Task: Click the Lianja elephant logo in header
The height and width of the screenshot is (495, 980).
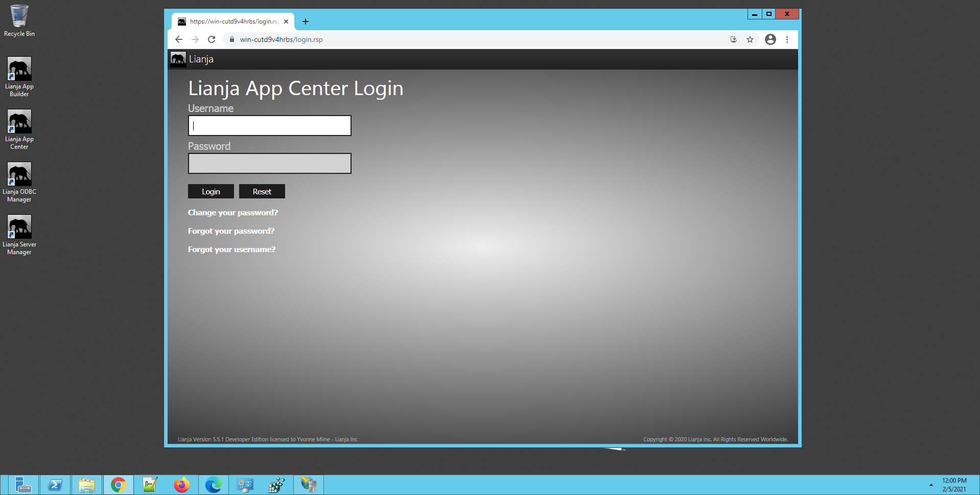Action: click(178, 59)
